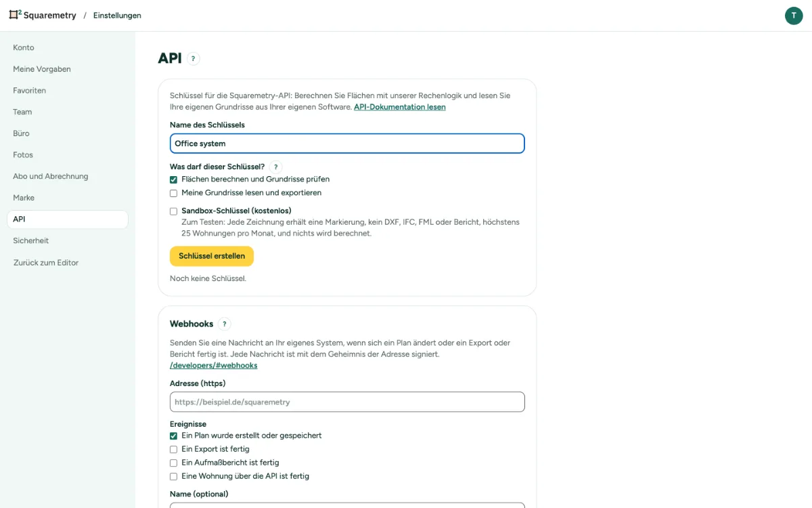This screenshot has height=508, width=812.
Task: Focus the Adresse (https) input field
Action: [x=347, y=402]
